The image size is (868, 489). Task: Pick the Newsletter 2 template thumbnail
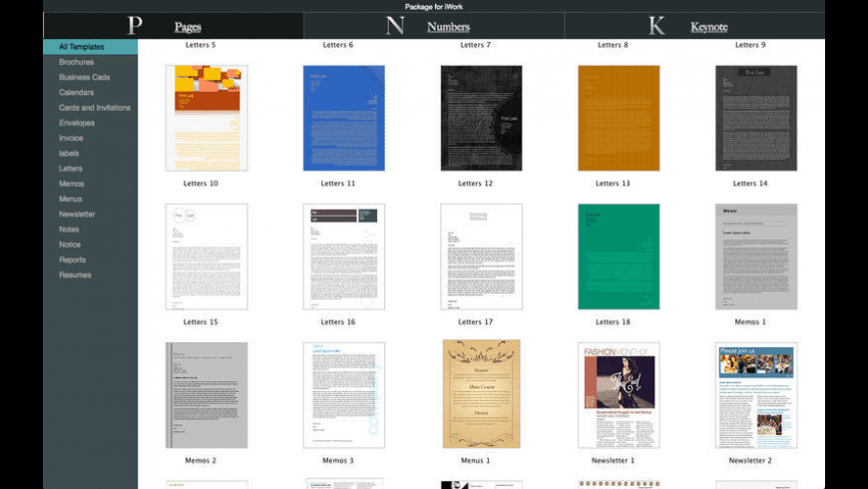click(756, 395)
